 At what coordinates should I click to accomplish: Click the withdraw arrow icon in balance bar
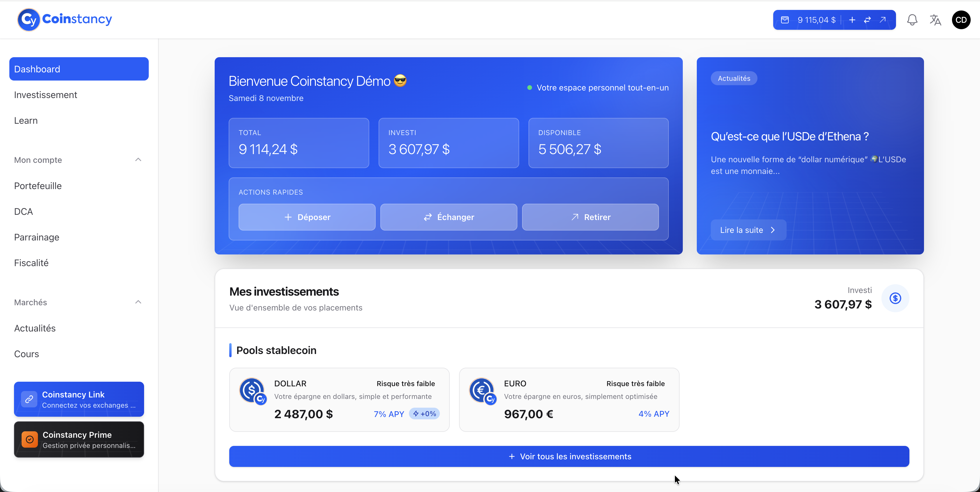(x=883, y=20)
